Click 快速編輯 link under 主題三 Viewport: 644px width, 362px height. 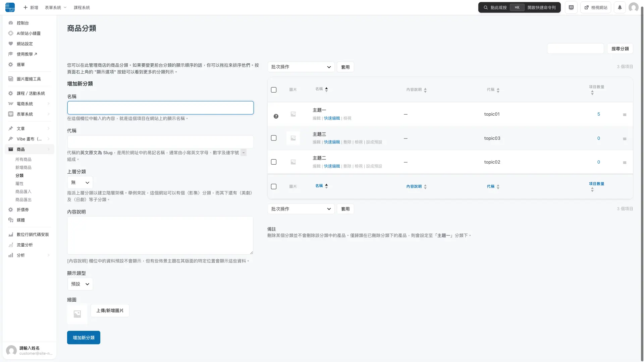pyautogui.click(x=332, y=142)
